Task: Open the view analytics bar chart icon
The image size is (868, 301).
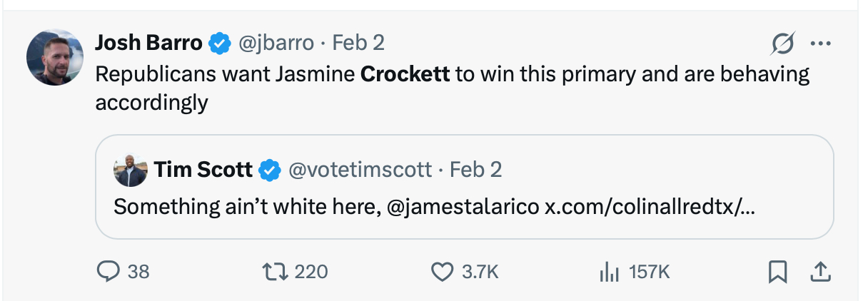Action: click(x=607, y=271)
